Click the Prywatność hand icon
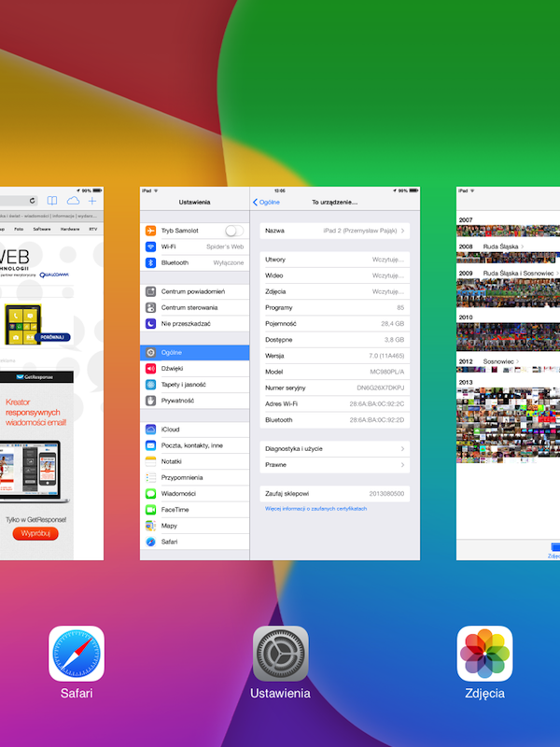Image resolution: width=560 pixels, height=747 pixels. [150, 401]
